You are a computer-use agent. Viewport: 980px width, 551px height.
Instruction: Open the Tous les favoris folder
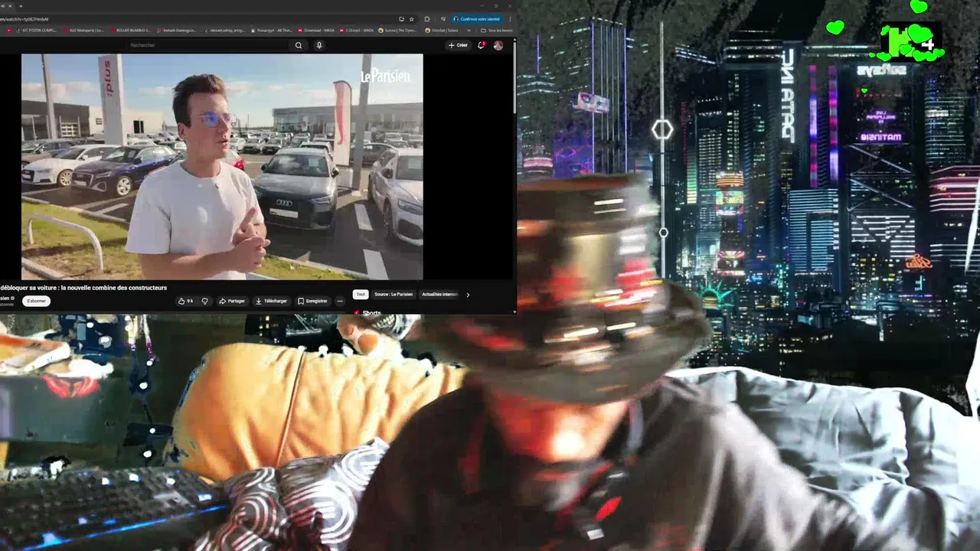495,30
